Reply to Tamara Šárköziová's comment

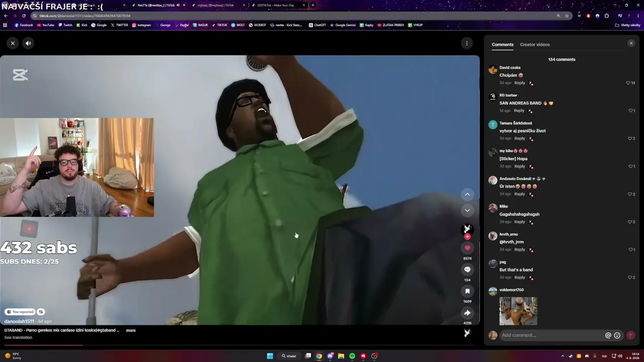click(520, 138)
